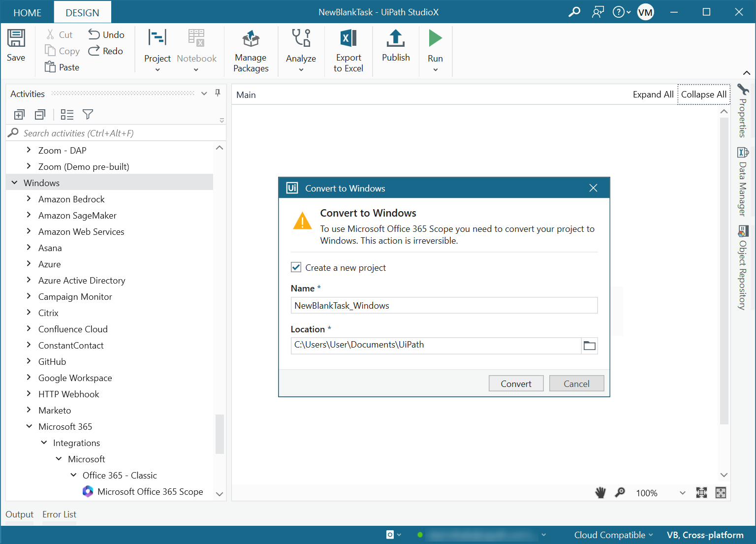Image resolution: width=756 pixels, height=544 pixels.
Task: Click the filter icon in the Activities panel
Action: click(x=88, y=115)
